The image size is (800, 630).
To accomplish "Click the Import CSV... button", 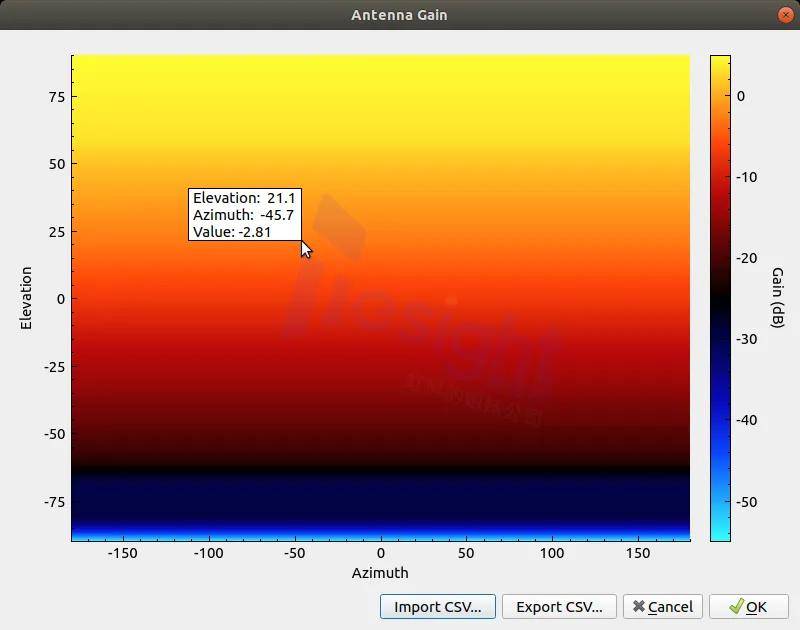I will 437,607.
